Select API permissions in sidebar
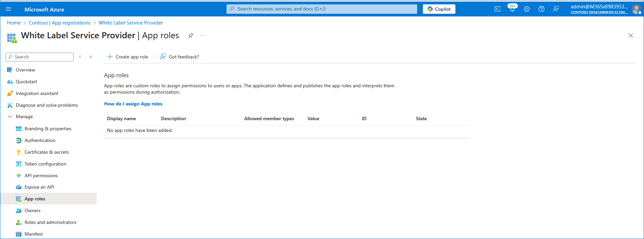 point(41,176)
